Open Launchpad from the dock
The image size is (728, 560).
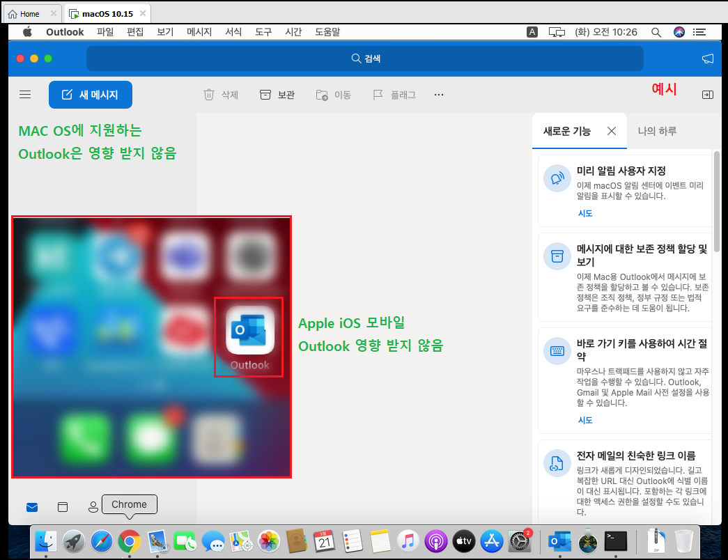(x=74, y=541)
